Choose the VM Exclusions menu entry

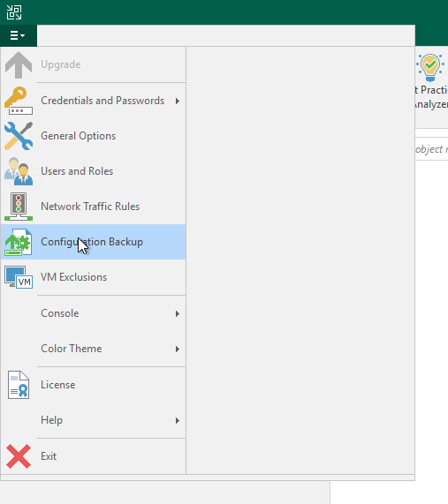pos(94,277)
